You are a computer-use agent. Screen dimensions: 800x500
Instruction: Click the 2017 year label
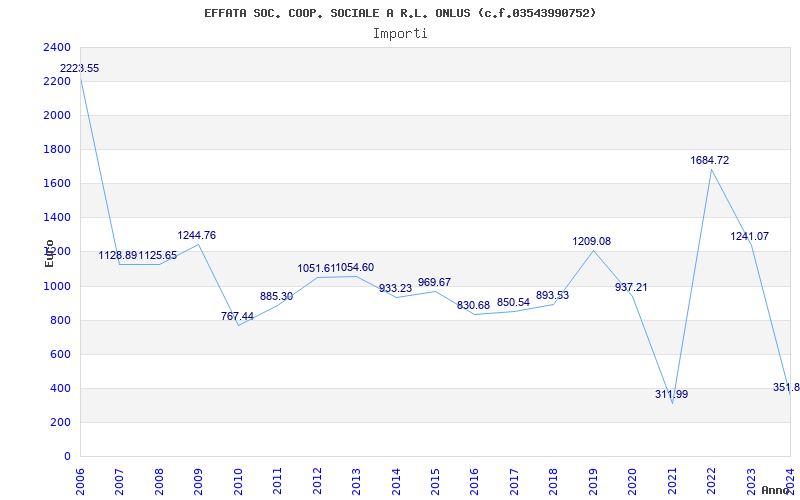coord(514,482)
